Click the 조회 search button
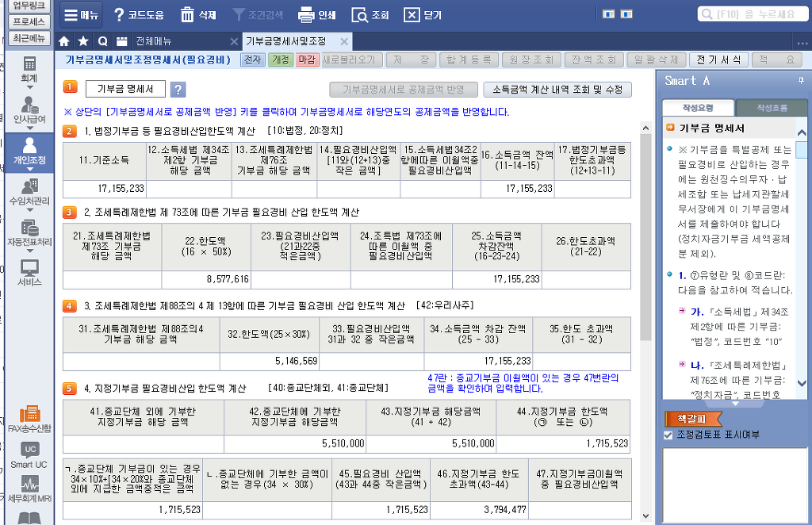The height and width of the screenshot is (525, 812). [370, 15]
